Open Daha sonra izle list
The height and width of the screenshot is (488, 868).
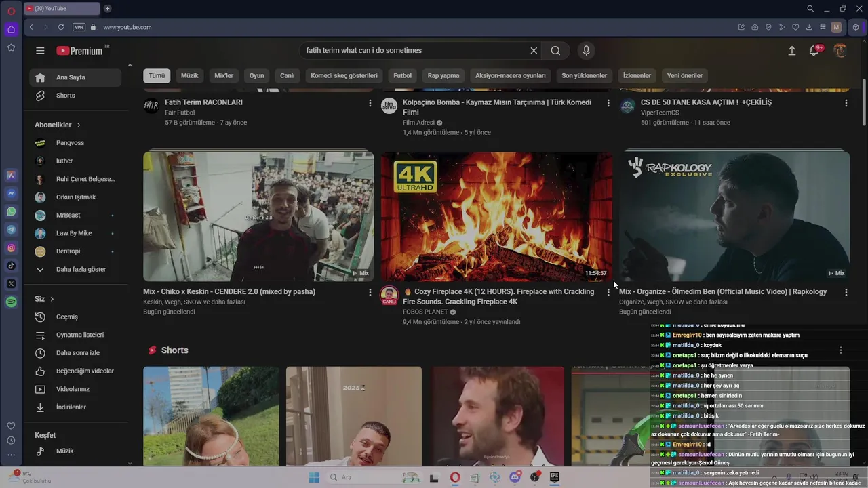coord(75,353)
